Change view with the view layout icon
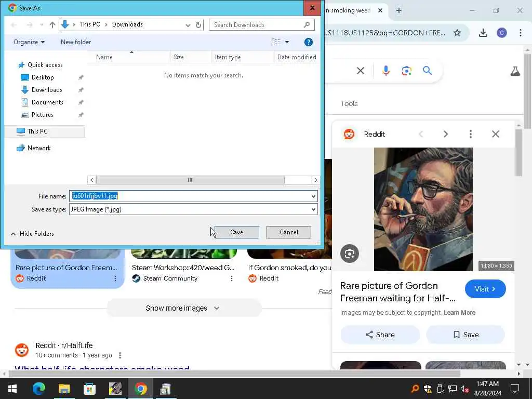This screenshot has height=399, width=532. click(x=276, y=42)
